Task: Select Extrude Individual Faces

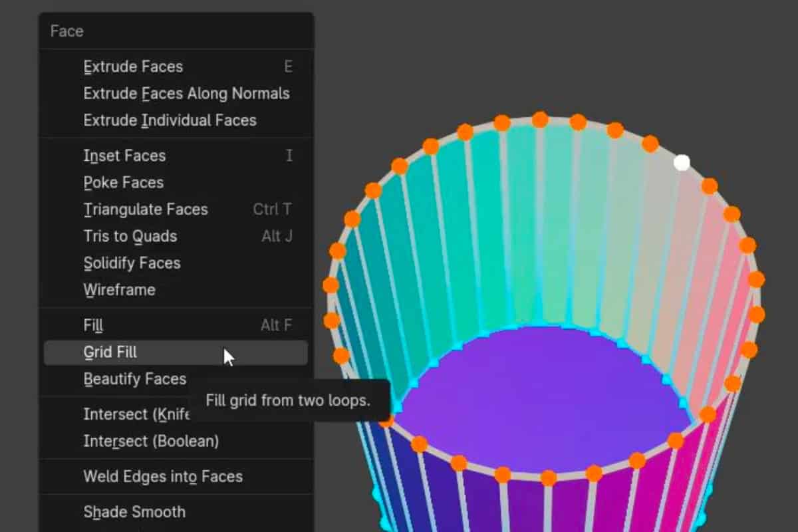Action: pyautogui.click(x=170, y=120)
